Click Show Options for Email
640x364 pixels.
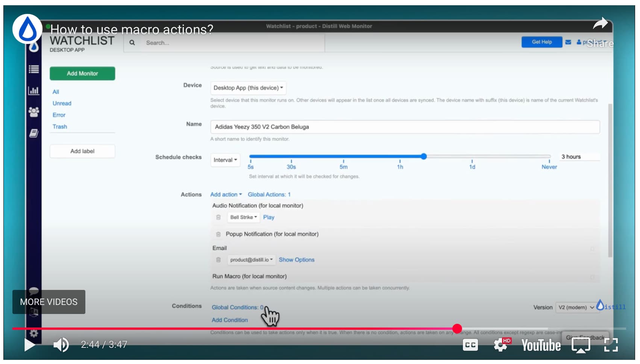(x=297, y=260)
